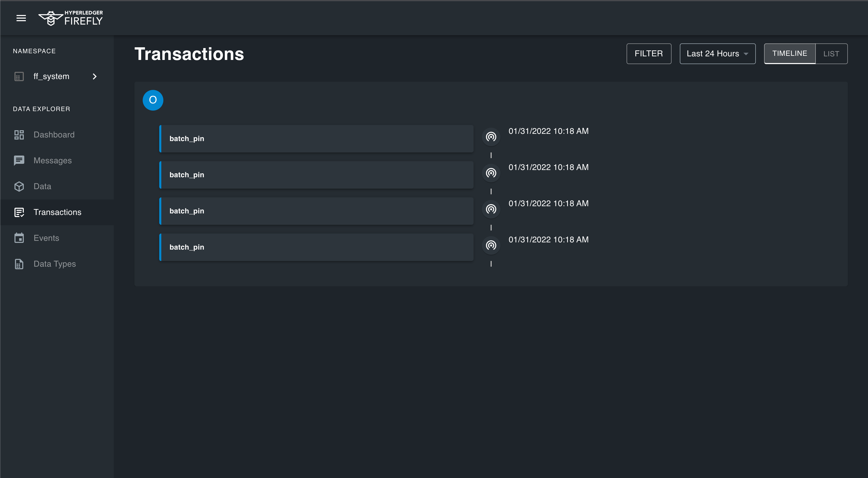Click the first transaction's broadcast icon

pos(491,137)
